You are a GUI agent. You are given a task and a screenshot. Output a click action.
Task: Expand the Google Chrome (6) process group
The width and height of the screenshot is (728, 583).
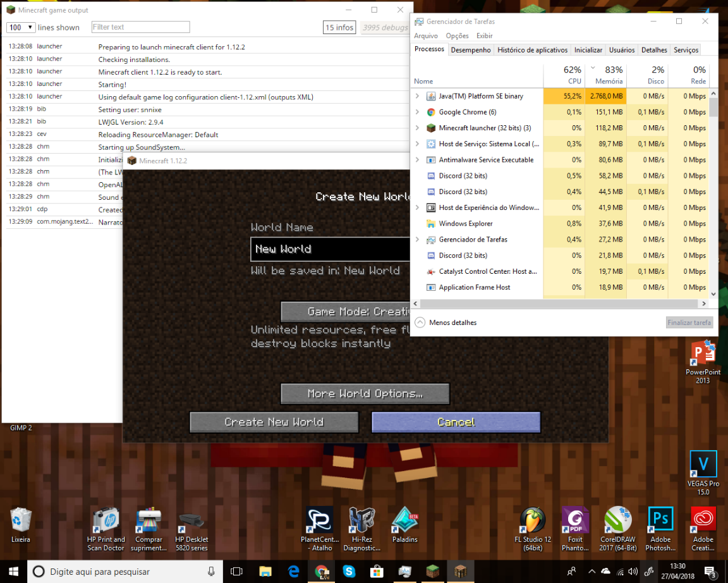[417, 112]
